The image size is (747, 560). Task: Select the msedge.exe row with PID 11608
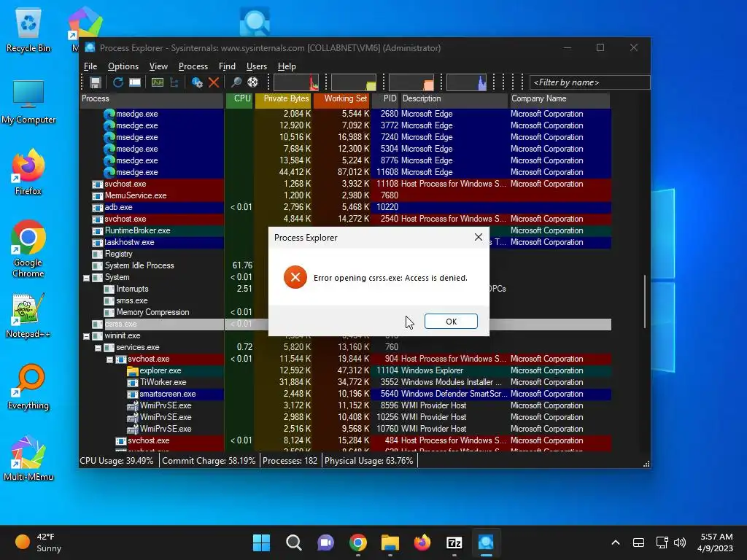[x=346, y=172]
